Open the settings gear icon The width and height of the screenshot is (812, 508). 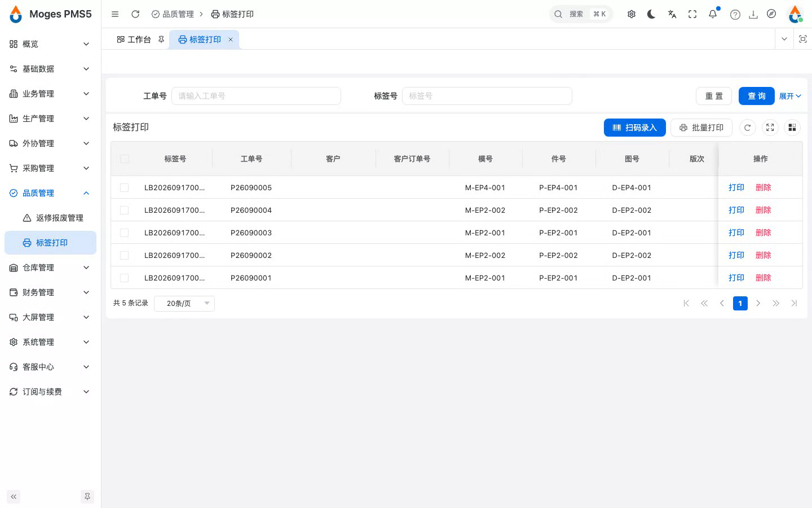(632, 14)
